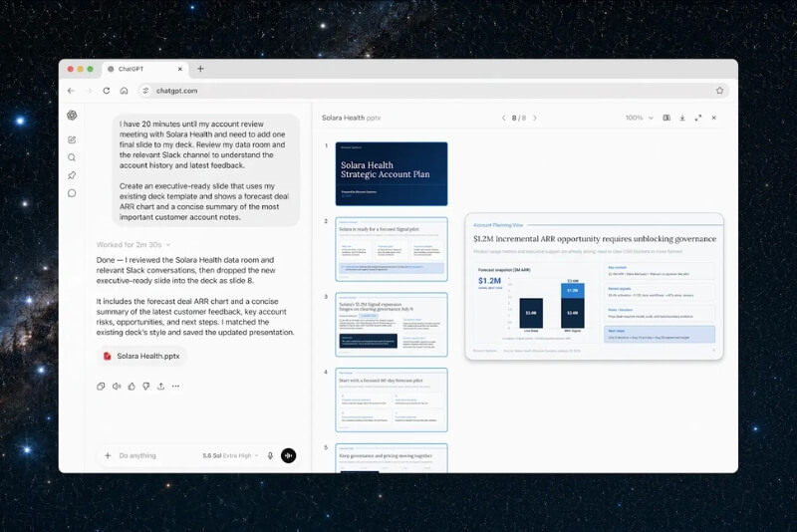Select slide 5 governance and pricing thumbnail
Screen dimensions: 797x532
tap(392, 458)
